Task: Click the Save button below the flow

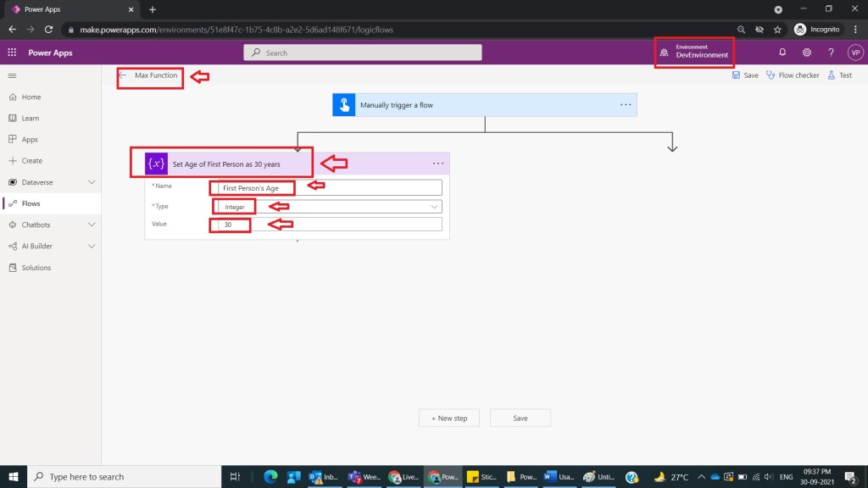Action: [x=520, y=418]
